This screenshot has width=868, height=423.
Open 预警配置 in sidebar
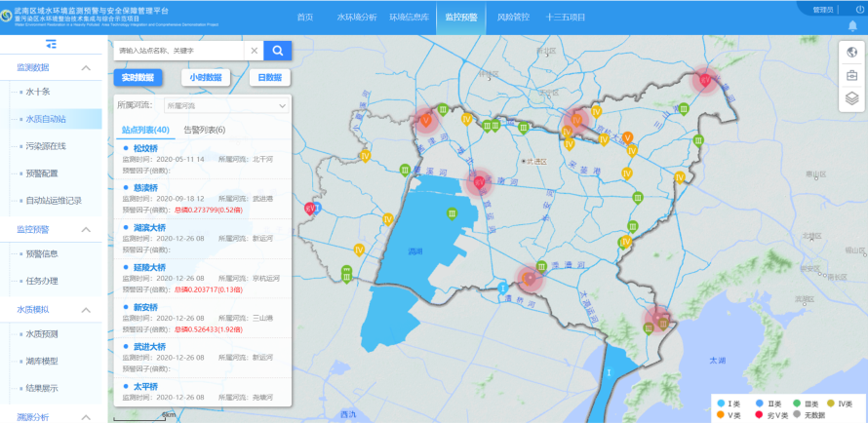tap(42, 173)
